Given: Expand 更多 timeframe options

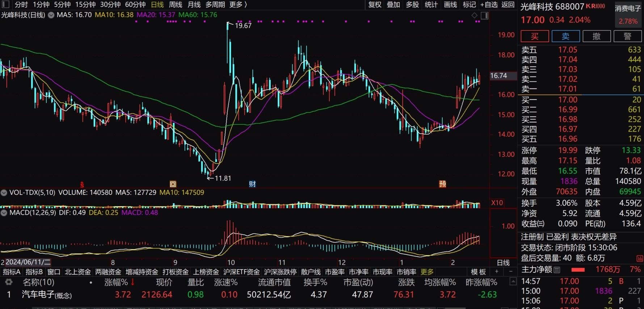Looking at the screenshot, I should point(238,5).
